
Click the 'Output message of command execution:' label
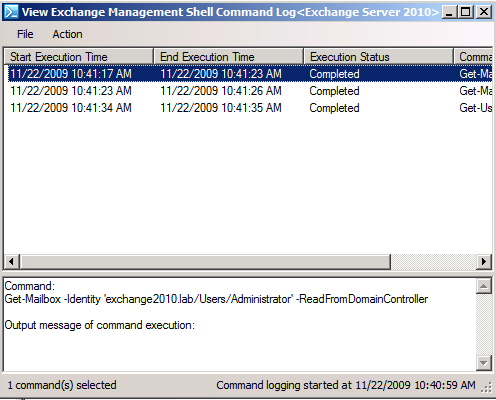pos(100,325)
